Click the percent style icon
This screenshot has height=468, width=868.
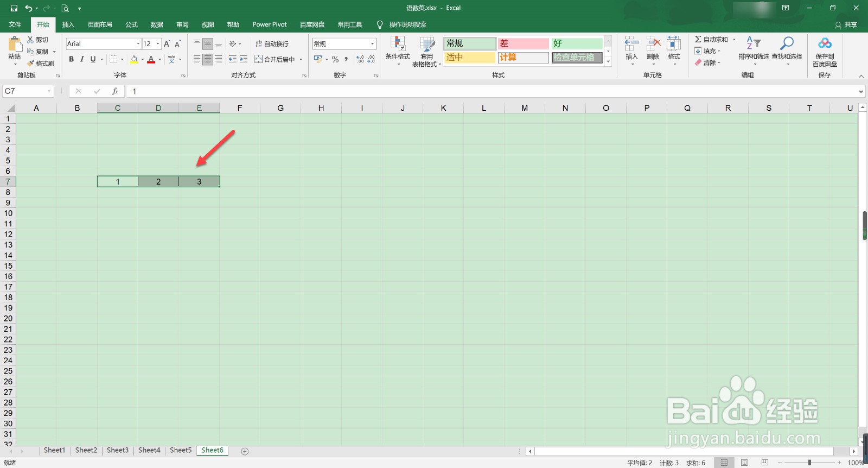click(x=335, y=59)
